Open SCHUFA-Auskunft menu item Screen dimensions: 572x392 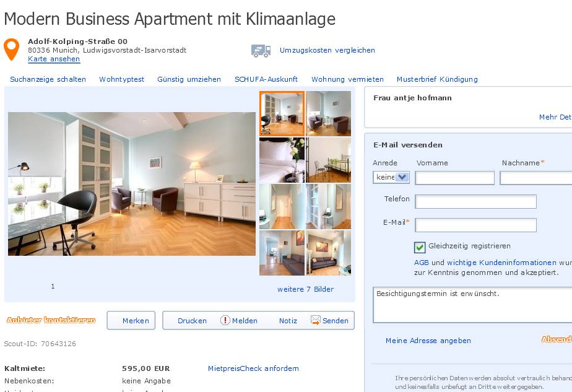(266, 79)
